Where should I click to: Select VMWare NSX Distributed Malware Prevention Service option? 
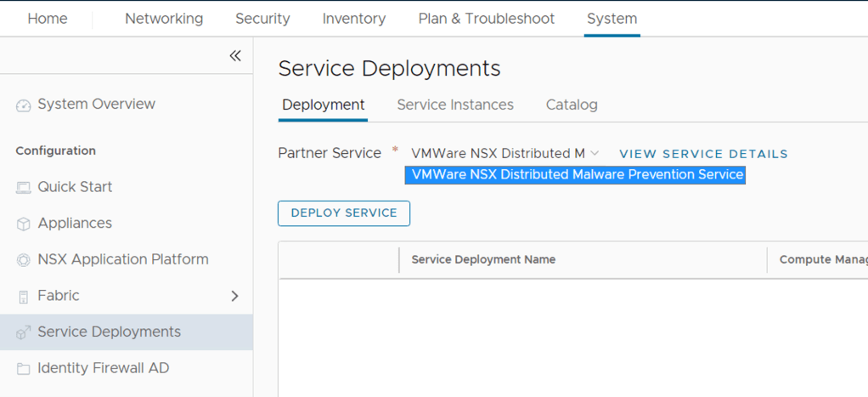click(x=577, y=175)
